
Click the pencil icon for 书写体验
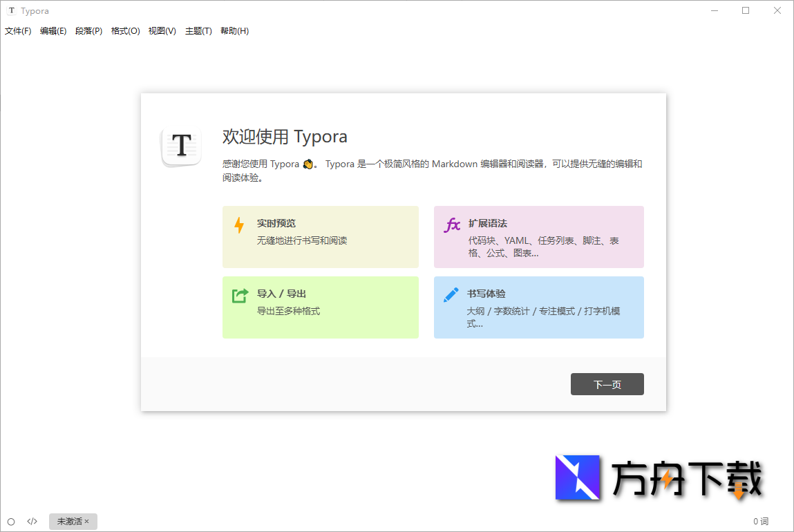coord(452,294)
